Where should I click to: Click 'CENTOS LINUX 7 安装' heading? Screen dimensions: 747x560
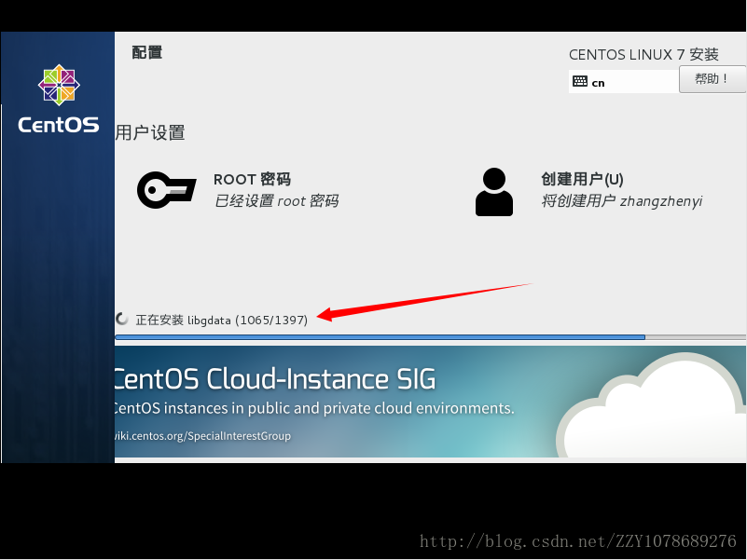click(643, 55)
